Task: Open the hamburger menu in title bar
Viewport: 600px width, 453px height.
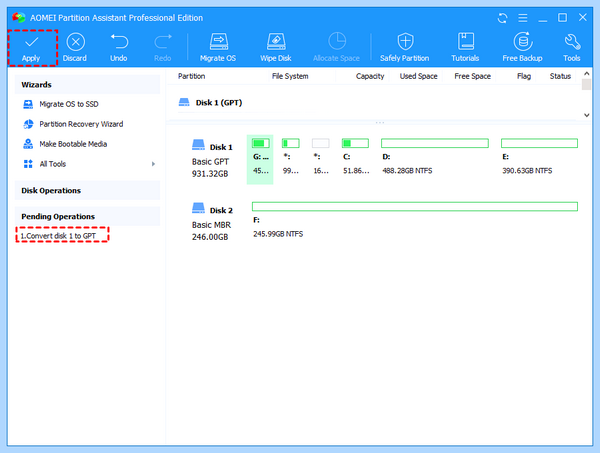Action: coord(523,18)
